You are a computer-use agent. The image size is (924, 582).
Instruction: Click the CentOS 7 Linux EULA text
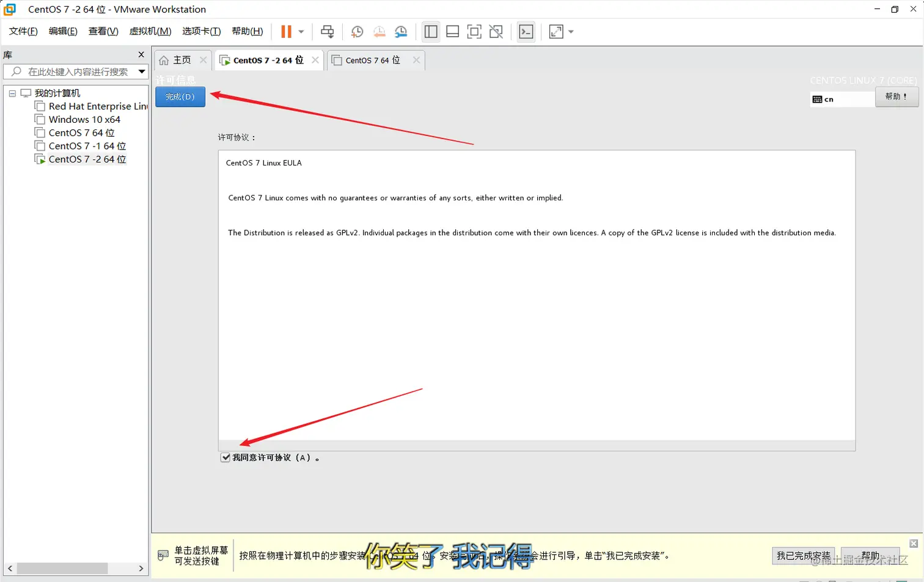coord(264,163)
